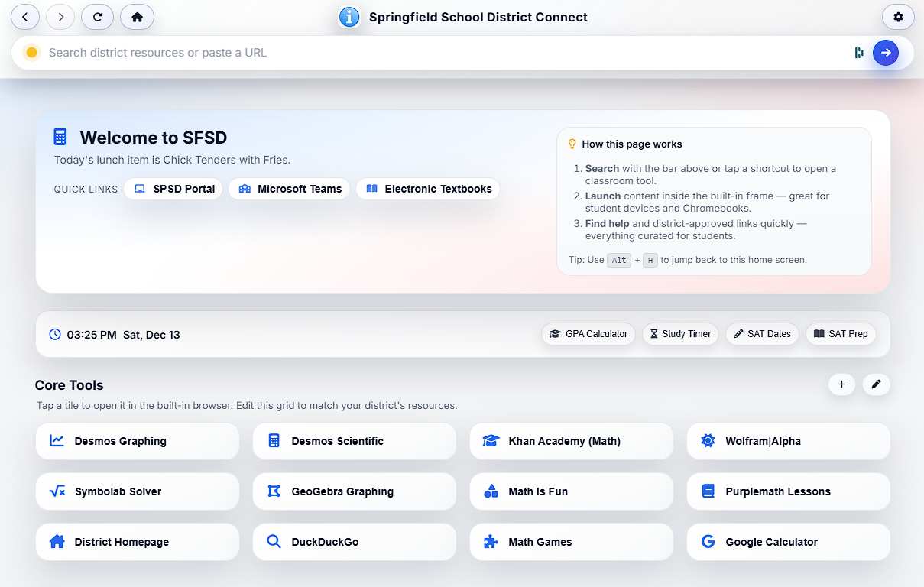Click the blue go arrow button

[885, 53]
